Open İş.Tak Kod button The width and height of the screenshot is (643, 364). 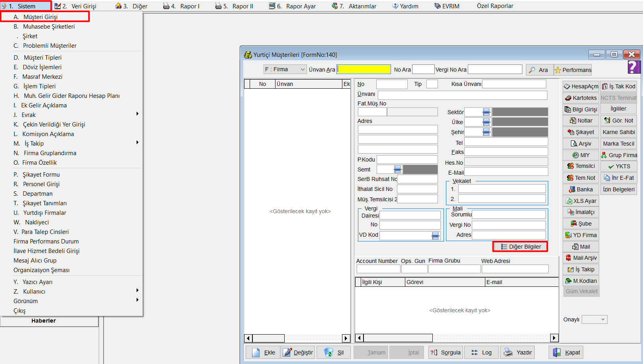(619, 86)
